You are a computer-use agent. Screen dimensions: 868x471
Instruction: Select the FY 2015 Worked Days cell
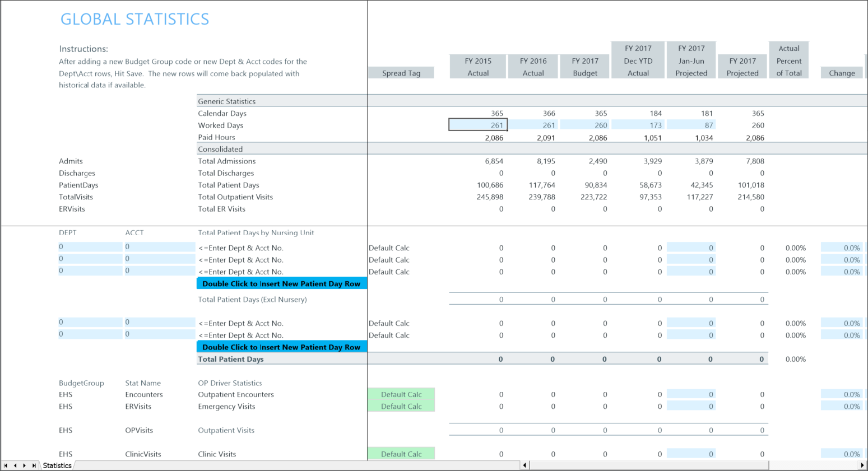(478, 125)
